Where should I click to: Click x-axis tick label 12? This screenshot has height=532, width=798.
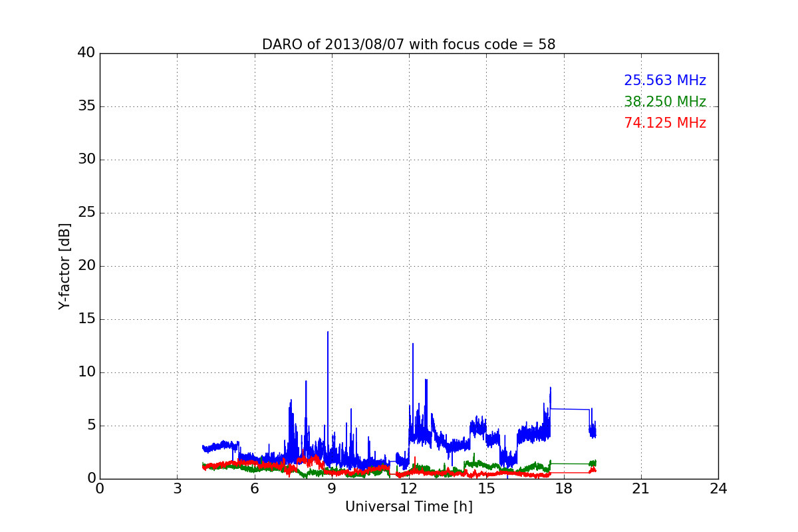point(409,489)
